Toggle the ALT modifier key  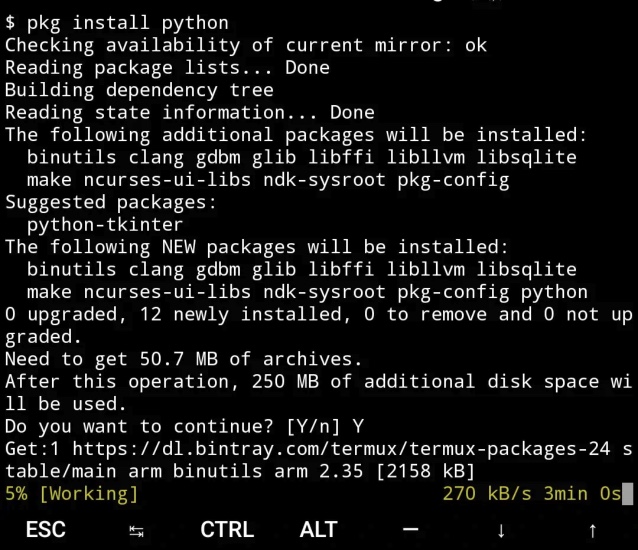pyautogui.click(x=318, y=530)
